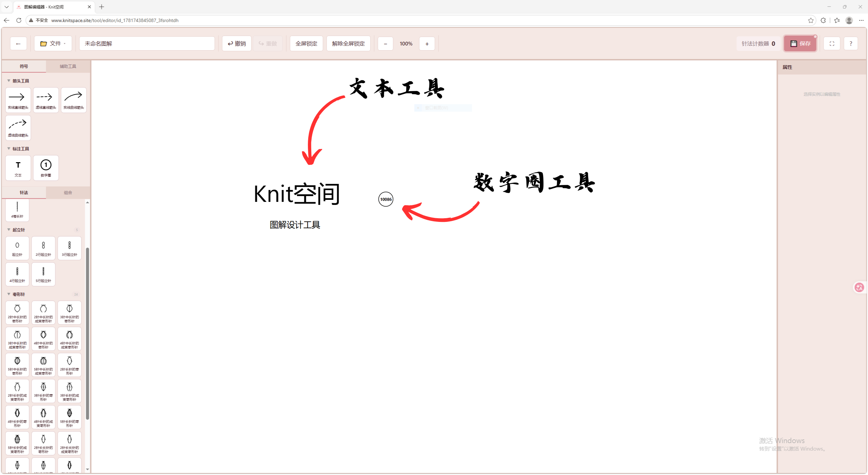
Task: Pick the 2针长长针的成束枣形针 symbol
Action: [x=70, y=443]
